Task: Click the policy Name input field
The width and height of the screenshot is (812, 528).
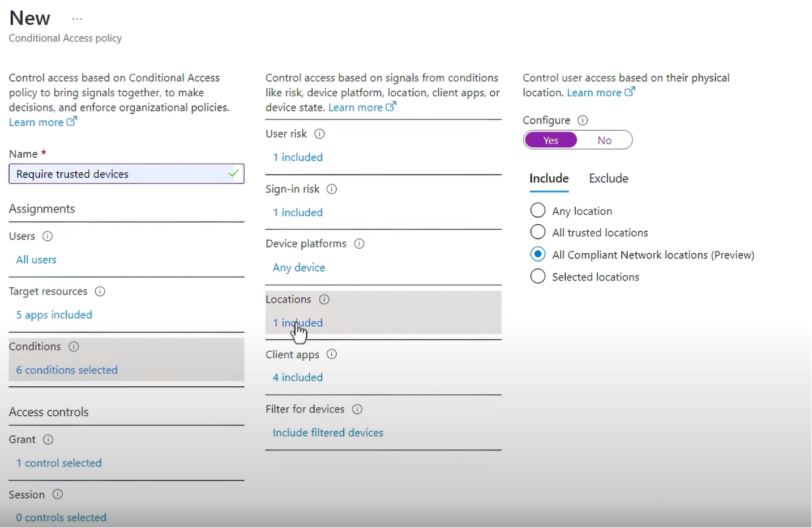Action: pos(119,174)
